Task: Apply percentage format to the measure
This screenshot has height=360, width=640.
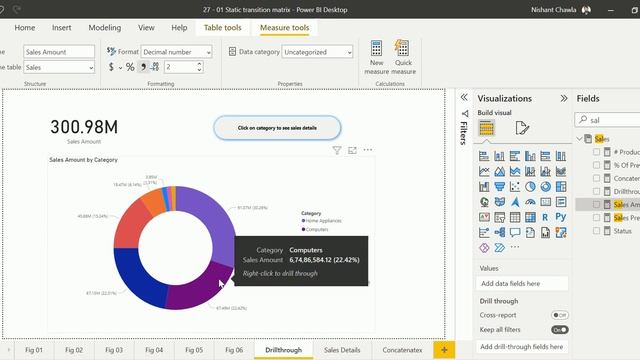Action: click(x=130, y=67)
